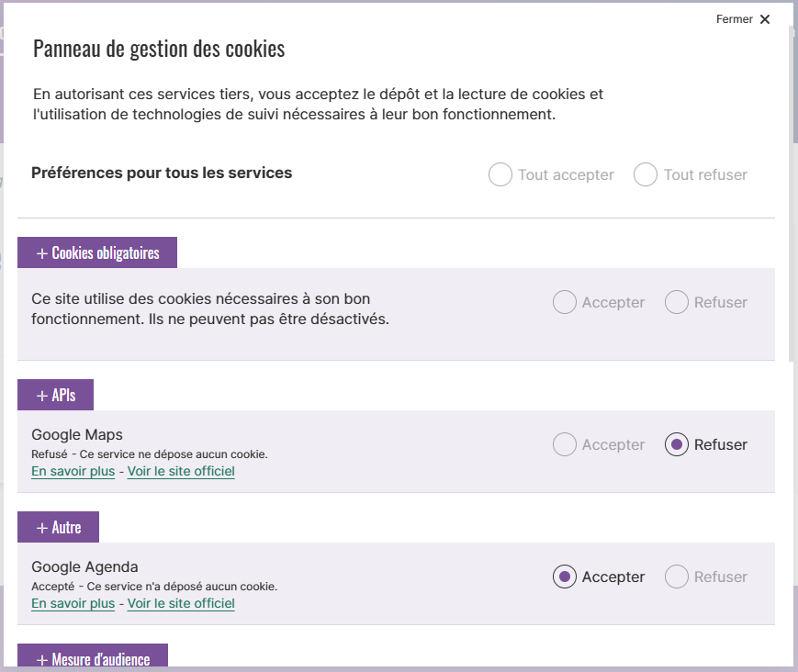Screen dimensions: 798x672
Task: Expand the Cookies obligatoires section
Action: click(x=97, y=252)
